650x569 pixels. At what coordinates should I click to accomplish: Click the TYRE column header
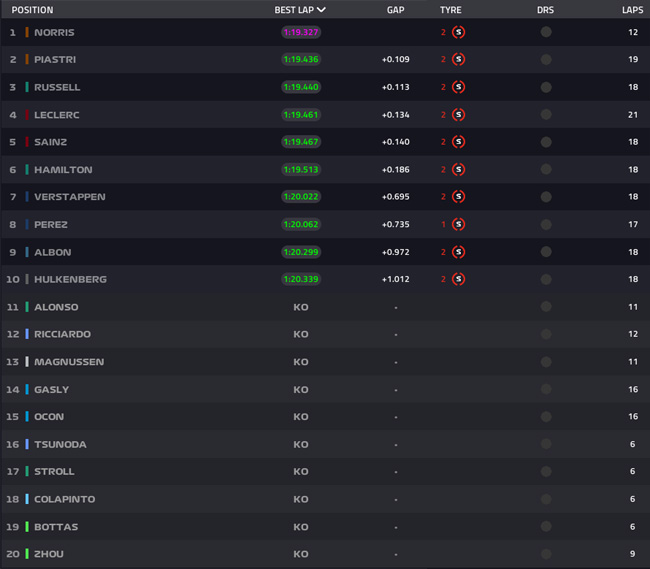pyautogui.click(x=451, y=10)
